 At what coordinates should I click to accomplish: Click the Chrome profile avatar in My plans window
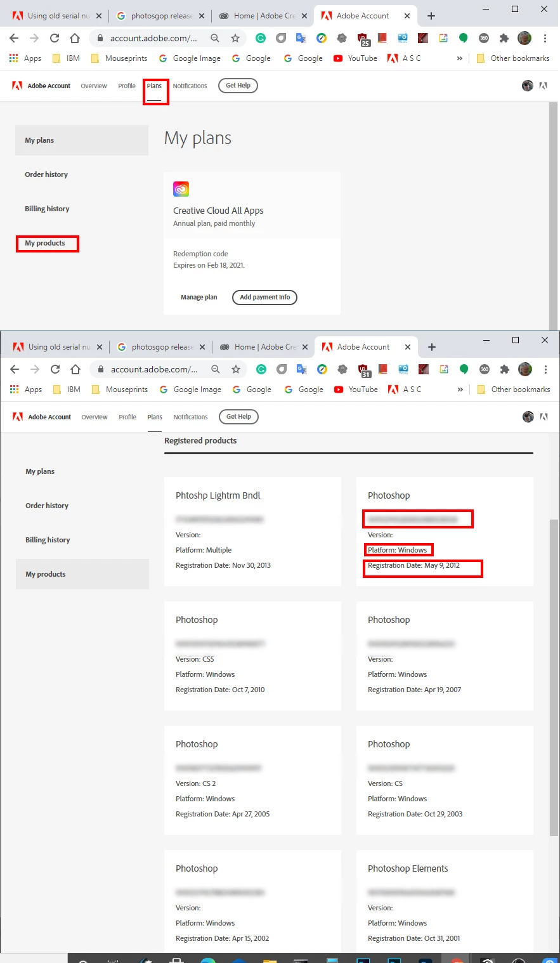(x=524, y=38)
